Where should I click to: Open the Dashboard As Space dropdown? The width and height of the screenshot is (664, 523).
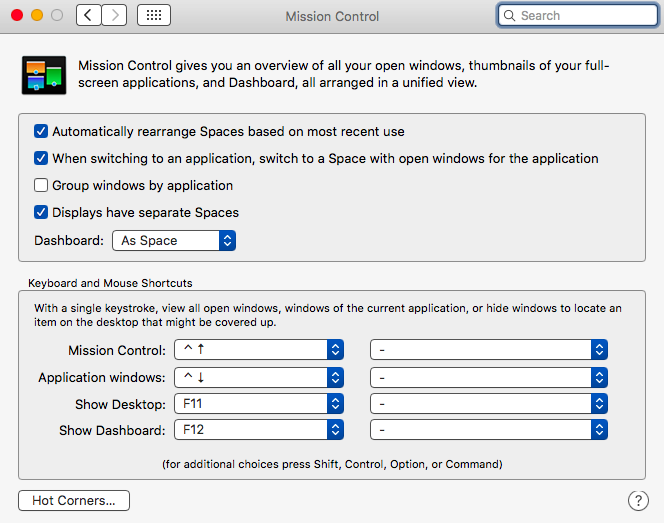[174, 241]
